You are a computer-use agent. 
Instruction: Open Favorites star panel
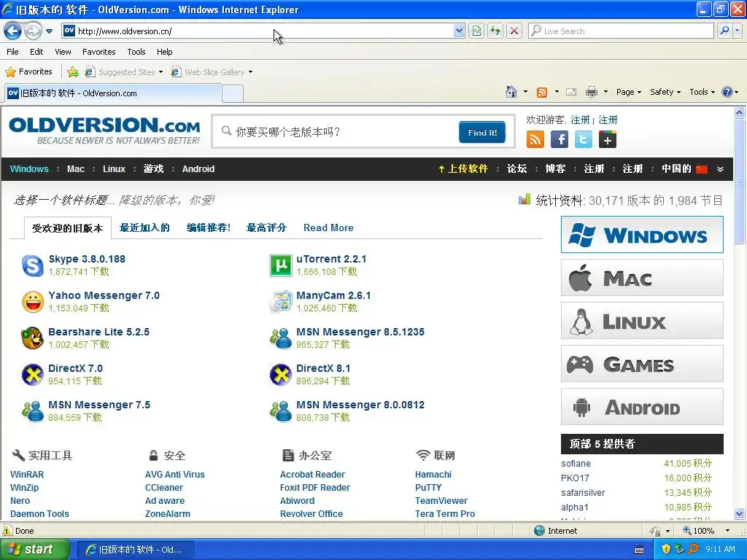pyautogui.click(x=28, y=71)
